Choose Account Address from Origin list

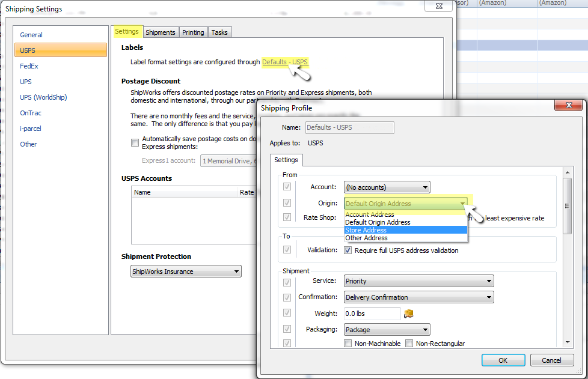(x=406, y=214)
